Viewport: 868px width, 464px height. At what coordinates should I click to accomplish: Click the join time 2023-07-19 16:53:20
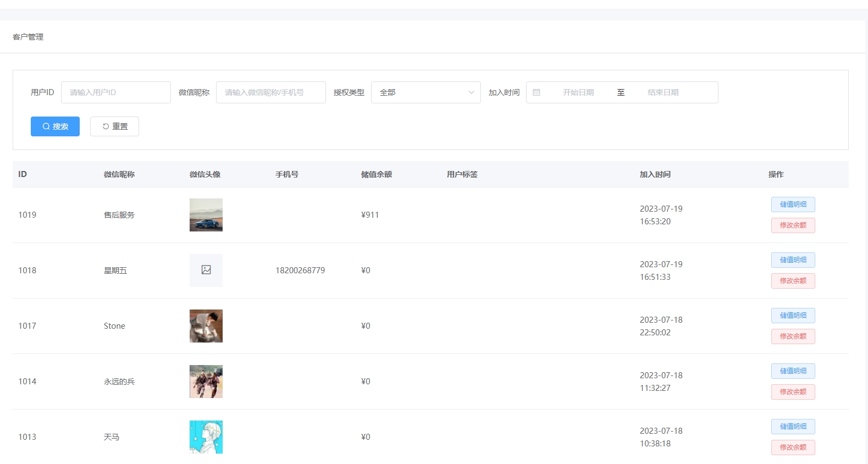click(661, 215)
